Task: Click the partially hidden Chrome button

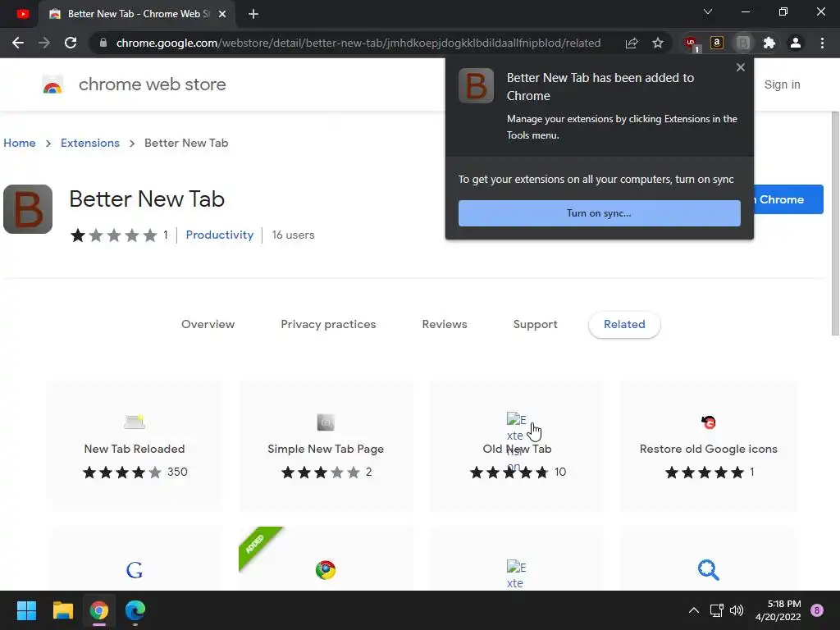Action: coord(788,199)
